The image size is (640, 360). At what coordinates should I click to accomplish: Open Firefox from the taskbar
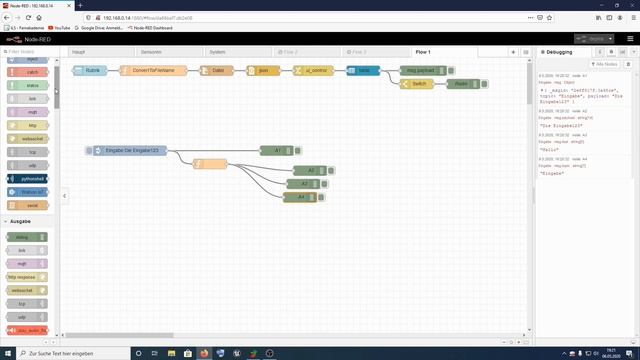tap(204, 353)
